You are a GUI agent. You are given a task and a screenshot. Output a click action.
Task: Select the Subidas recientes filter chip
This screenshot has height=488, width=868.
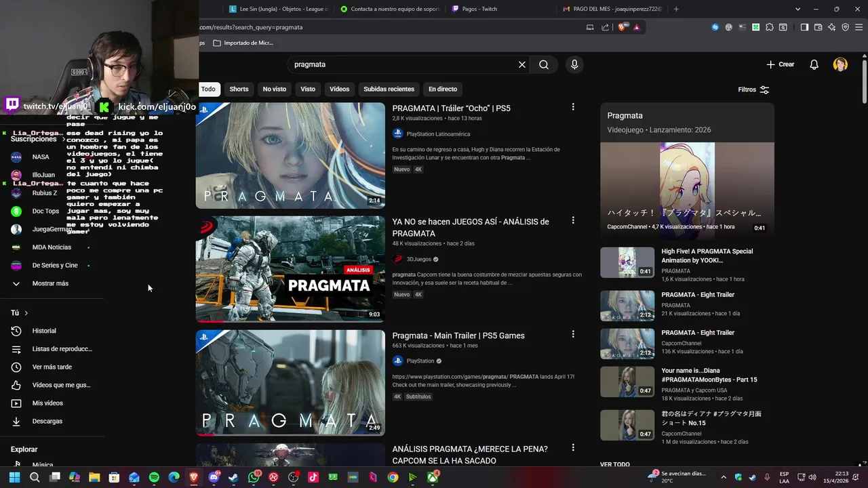pyautogui.click(x=389, y=89)
